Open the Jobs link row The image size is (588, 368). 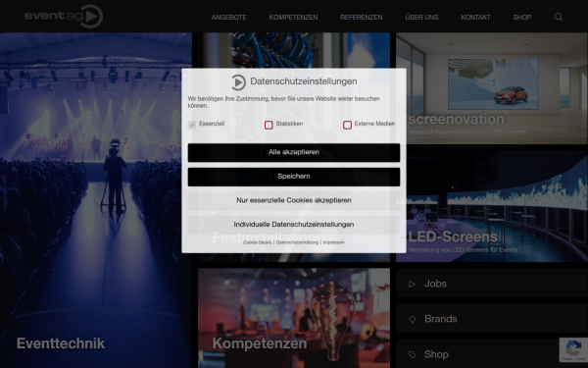(x=492, y=284)
